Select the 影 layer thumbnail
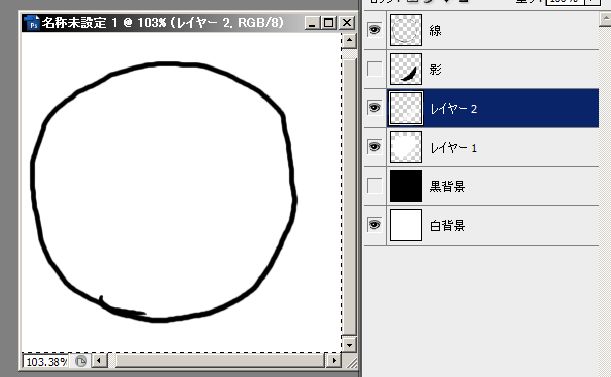 pos(406,69)
